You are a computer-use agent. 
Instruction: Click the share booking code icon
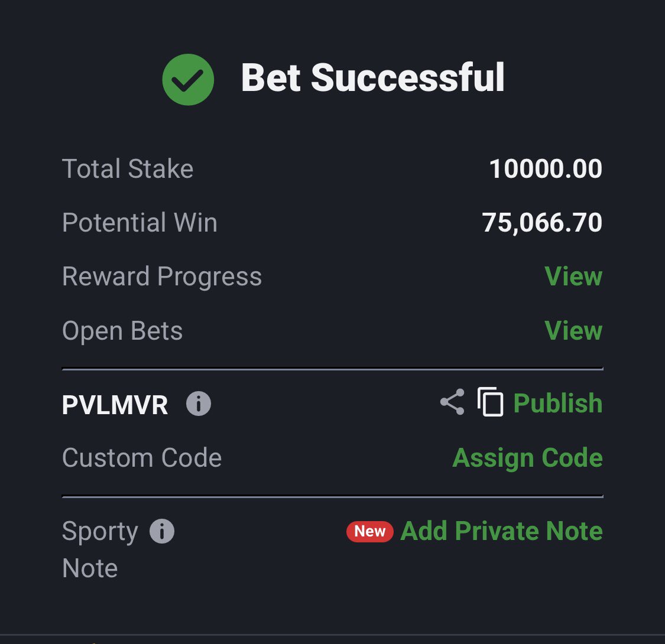tap(452, 402)
